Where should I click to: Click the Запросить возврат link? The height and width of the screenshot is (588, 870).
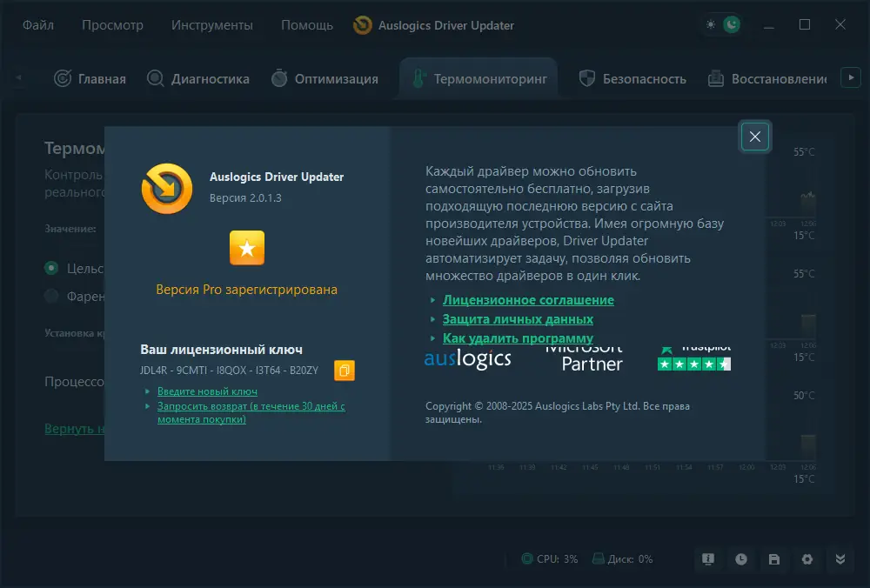coord(251,412)
